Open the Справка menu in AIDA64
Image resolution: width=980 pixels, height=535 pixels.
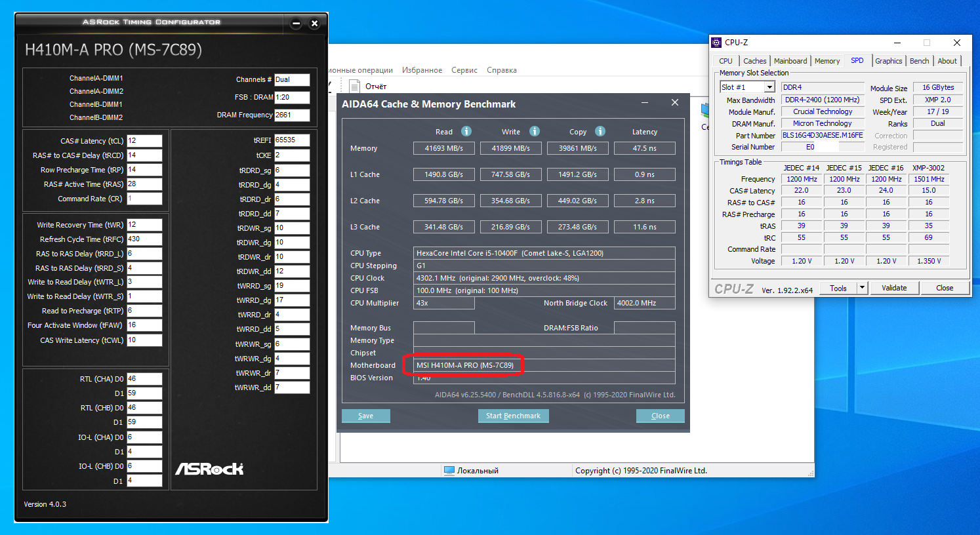tap(502, 70)
